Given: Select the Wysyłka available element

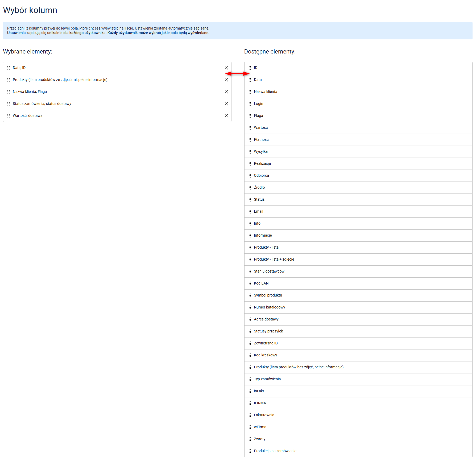Looking at the screenshot, I should tap(261, 152).
